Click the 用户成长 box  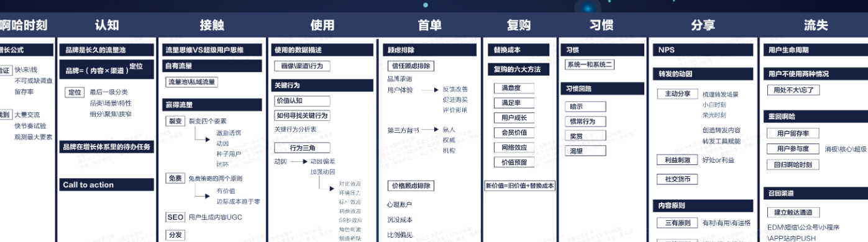514,117
